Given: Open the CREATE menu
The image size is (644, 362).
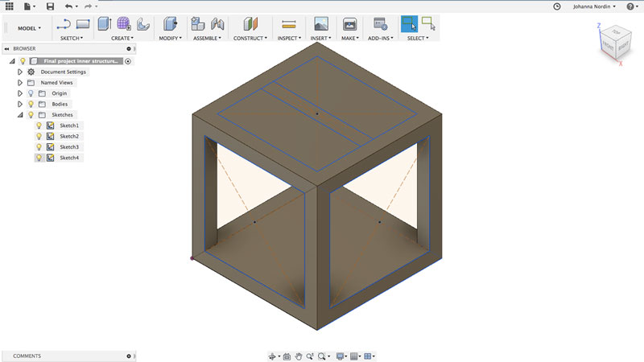Looking at the screenshot, I should pos(122,38).
